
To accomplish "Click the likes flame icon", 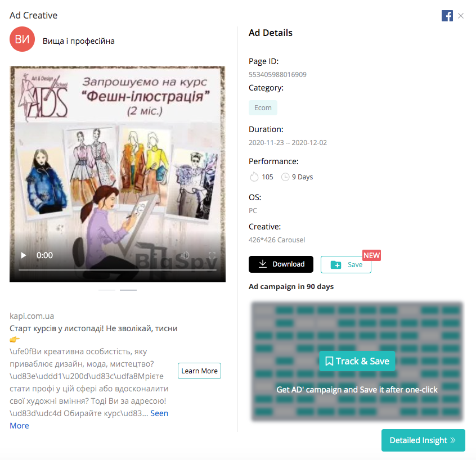I will point(254,177).
